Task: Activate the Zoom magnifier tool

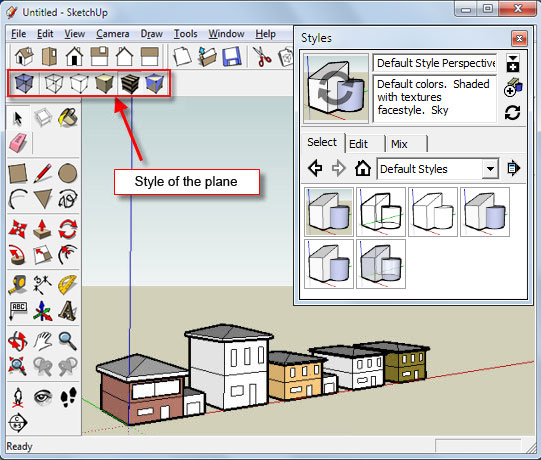Action: click(68, 341)
